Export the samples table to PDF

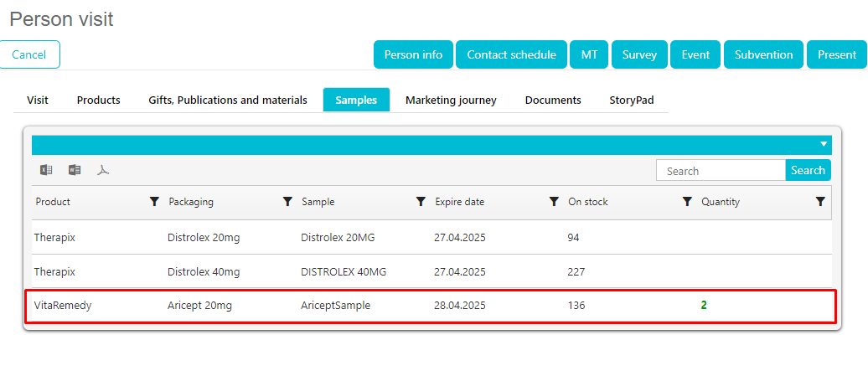pos(103,170)
